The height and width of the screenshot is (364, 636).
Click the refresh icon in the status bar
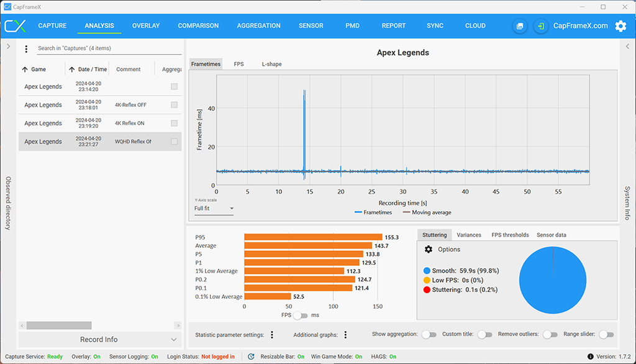pos(251,357)
